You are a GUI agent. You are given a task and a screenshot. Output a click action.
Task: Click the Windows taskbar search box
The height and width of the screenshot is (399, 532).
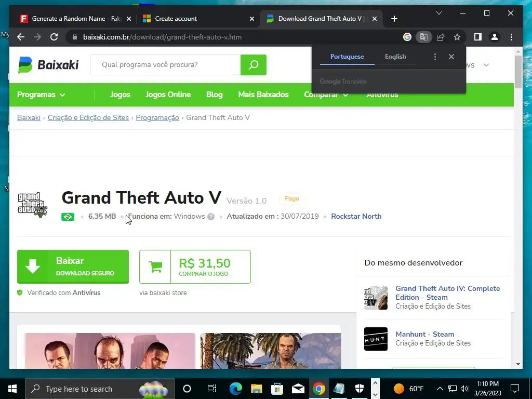pyautogui.click(x=100, y=389)
